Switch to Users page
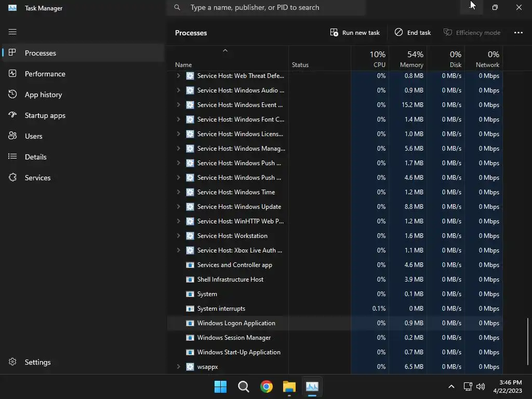Screen dimensions: 532x399 (83, 136)
